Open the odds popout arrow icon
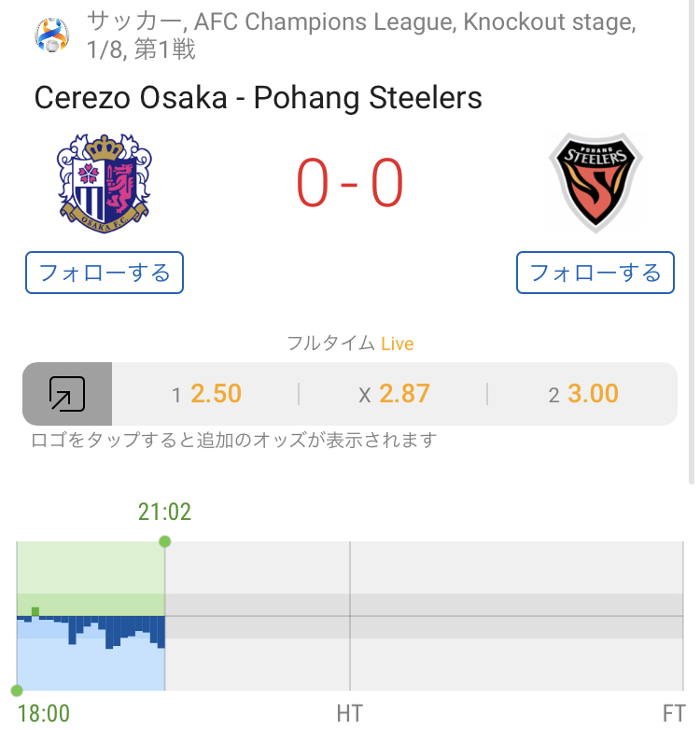This screenshot has height=730, width=700. coord(67,394)
